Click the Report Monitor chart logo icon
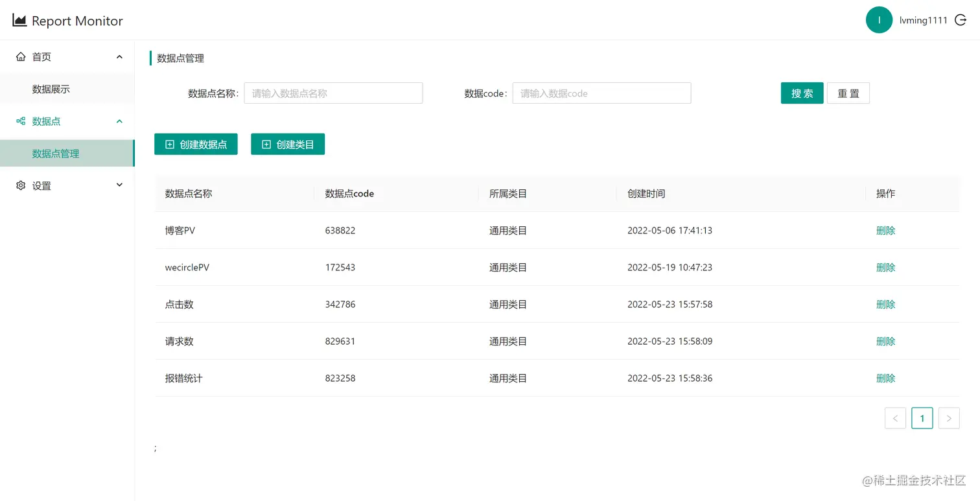The width and height of the screenshot is (980, 501). click(x=19, y=19)
